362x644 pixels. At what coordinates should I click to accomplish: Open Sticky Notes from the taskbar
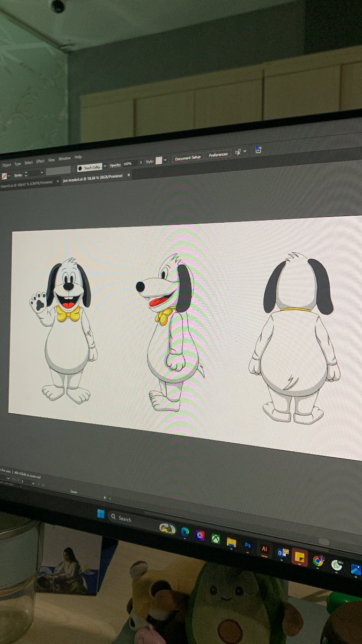pos(299,556)
